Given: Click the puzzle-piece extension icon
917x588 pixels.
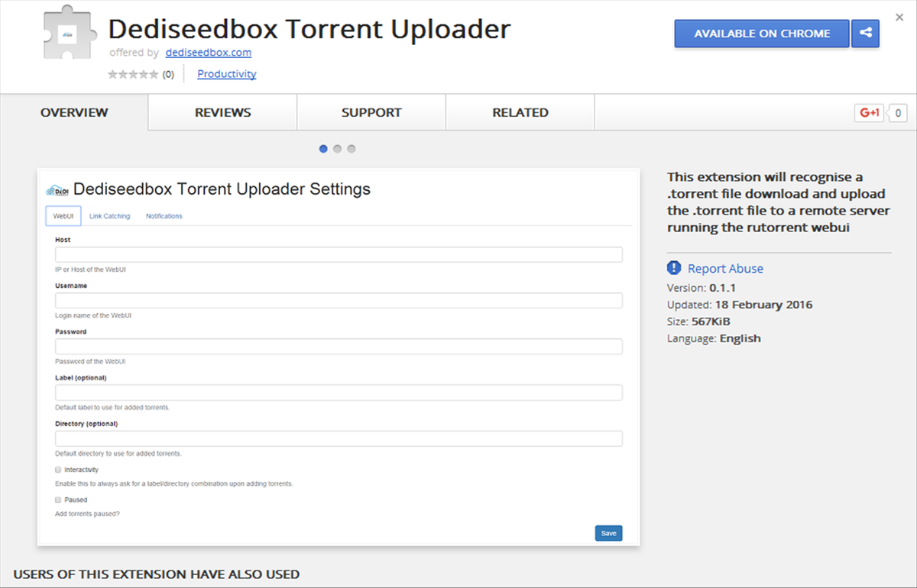Looking at the screenshot, I should pos(69,33).
